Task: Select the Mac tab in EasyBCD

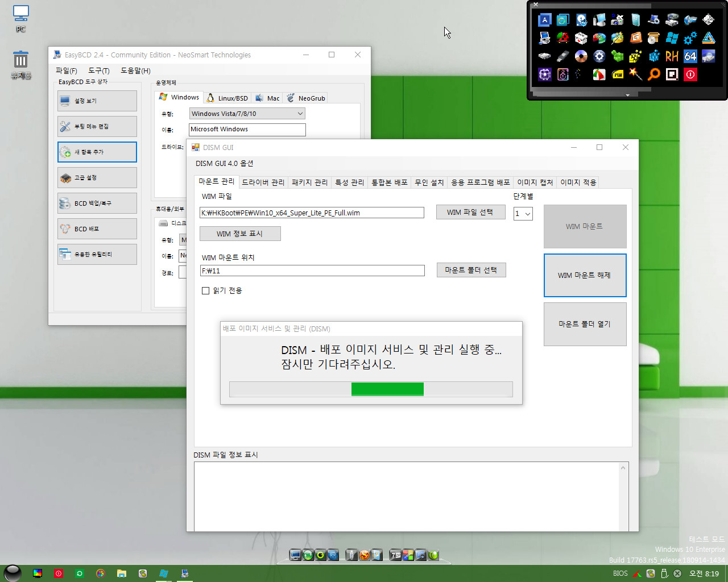Action: (x=267, y=98)
